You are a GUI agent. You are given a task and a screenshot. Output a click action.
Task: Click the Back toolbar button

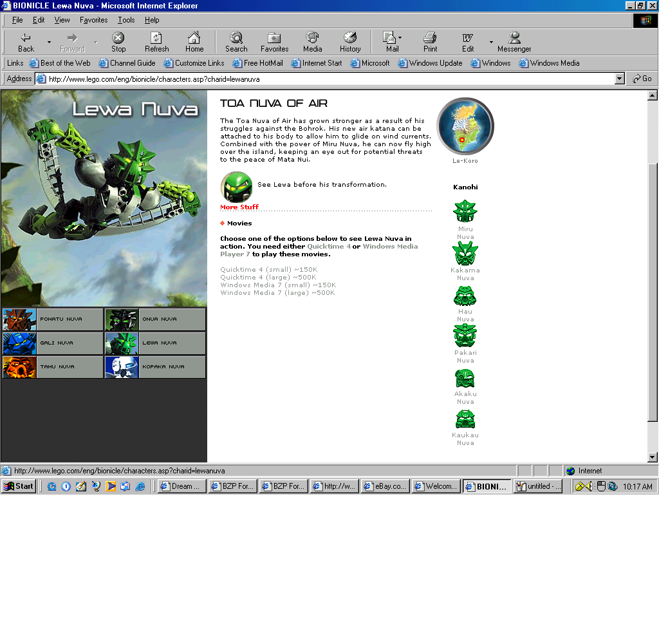pyautogui.click(x=26, y=42)
